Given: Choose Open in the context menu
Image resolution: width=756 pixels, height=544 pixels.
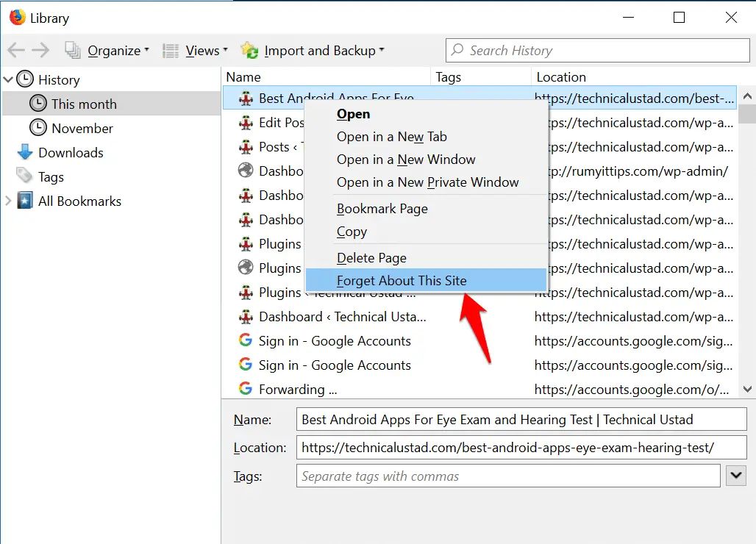Looking at the screenshot, I should tap(427, 114).
